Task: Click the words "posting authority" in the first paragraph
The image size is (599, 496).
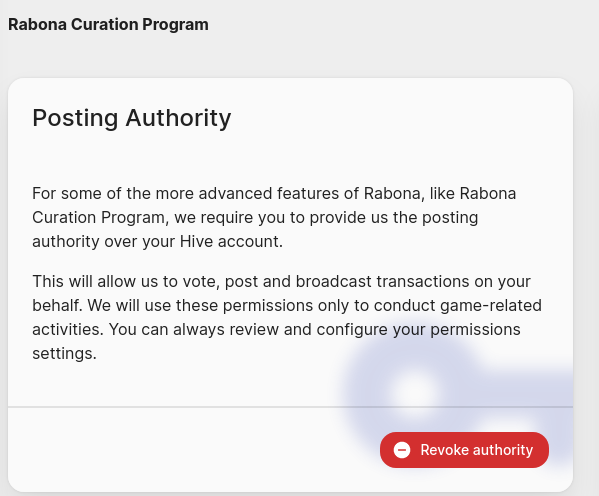Action: point(255,229)
